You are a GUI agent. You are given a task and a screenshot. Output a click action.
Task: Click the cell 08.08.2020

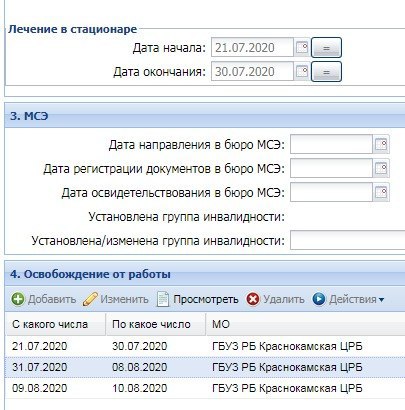point(139,367)
